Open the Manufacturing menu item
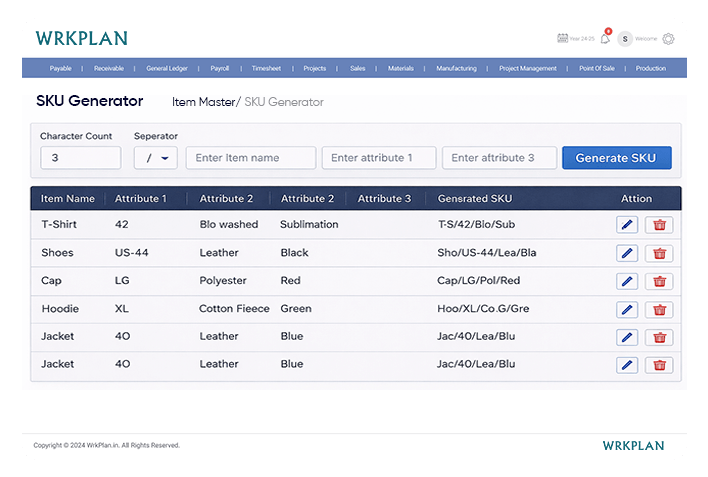 pyautogui.click(x=456, y=68)
